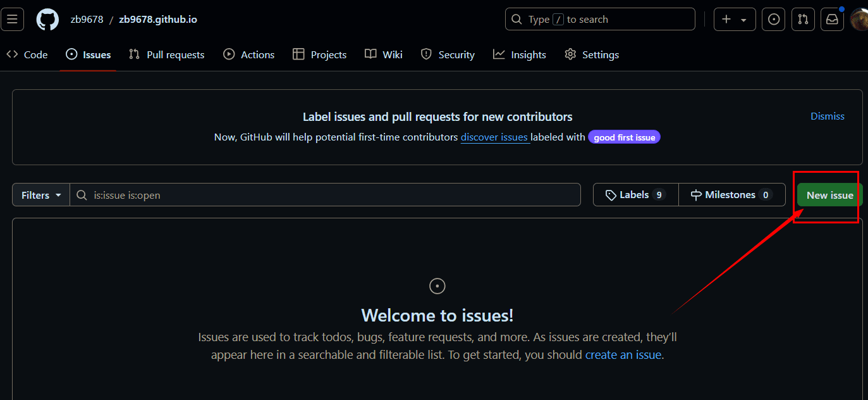Open the notifications inbox icon
The image size is (868, 400).
832,20
